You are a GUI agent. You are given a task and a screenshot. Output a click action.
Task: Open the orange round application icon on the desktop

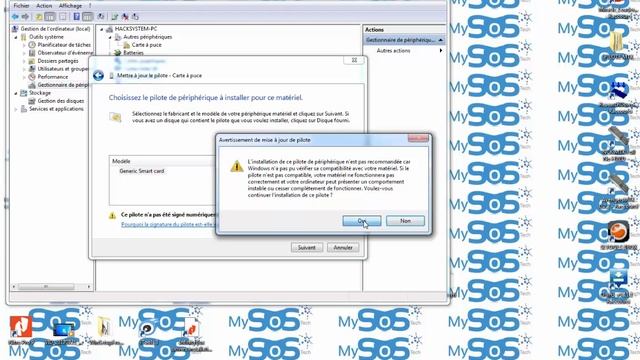click(x=618, y=231)
